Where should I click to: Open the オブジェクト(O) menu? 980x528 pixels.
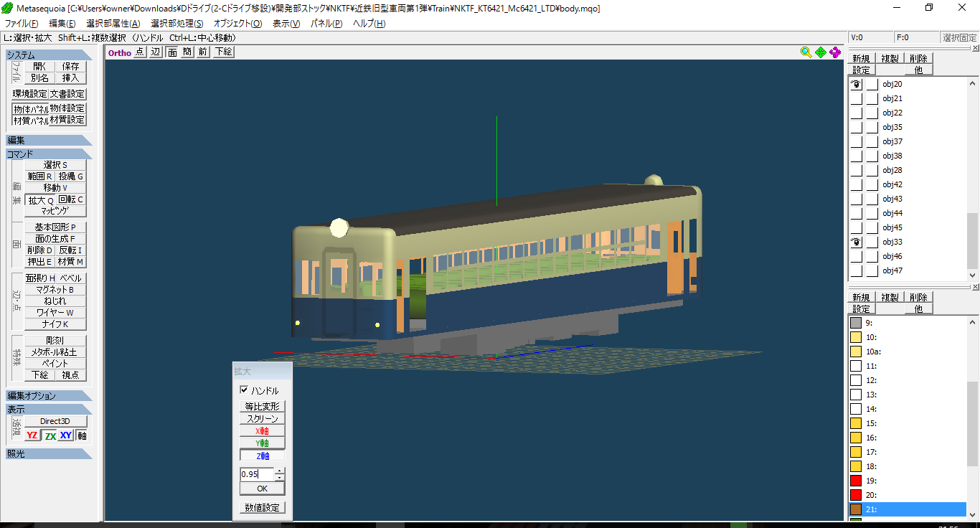[x=237, y=24]
